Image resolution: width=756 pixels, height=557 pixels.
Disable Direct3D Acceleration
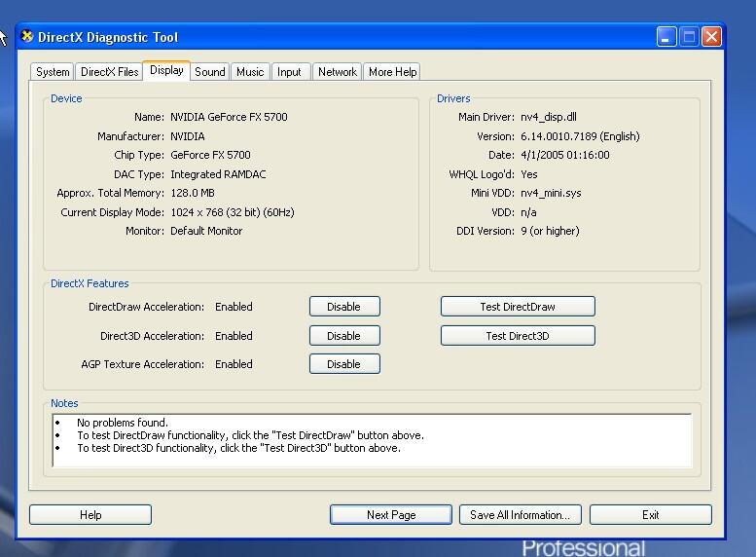click(344, 335)
